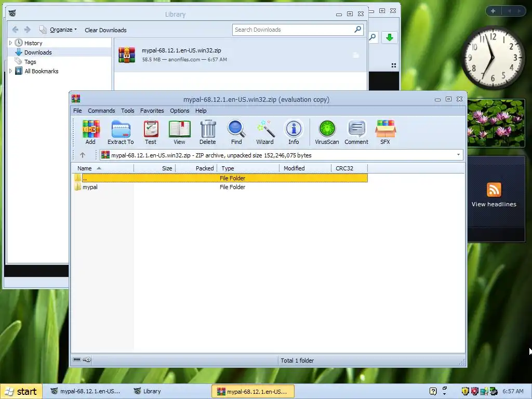
Task: Select the mypal zip download entry
Action: (x=241, y=55)
